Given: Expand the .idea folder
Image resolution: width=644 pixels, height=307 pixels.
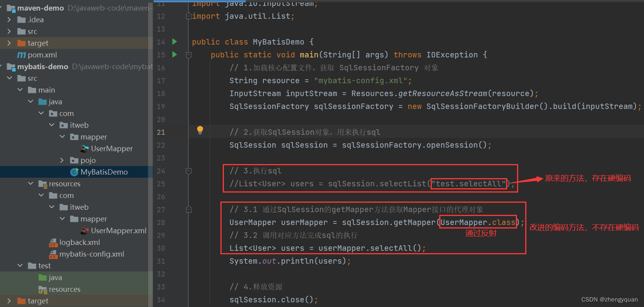Looking at the screenshot, I should point(9,20).
